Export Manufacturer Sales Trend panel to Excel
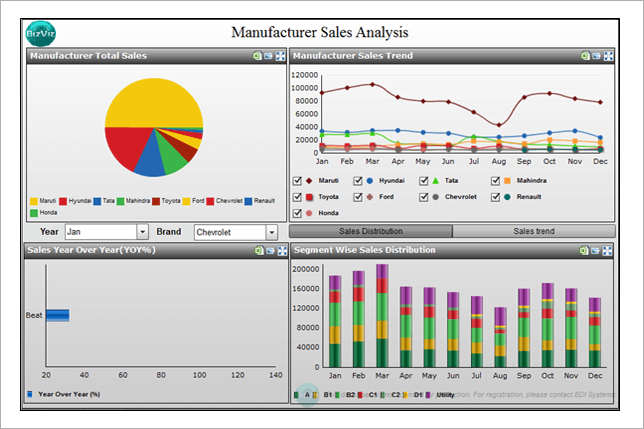 (x=585, y=56)
